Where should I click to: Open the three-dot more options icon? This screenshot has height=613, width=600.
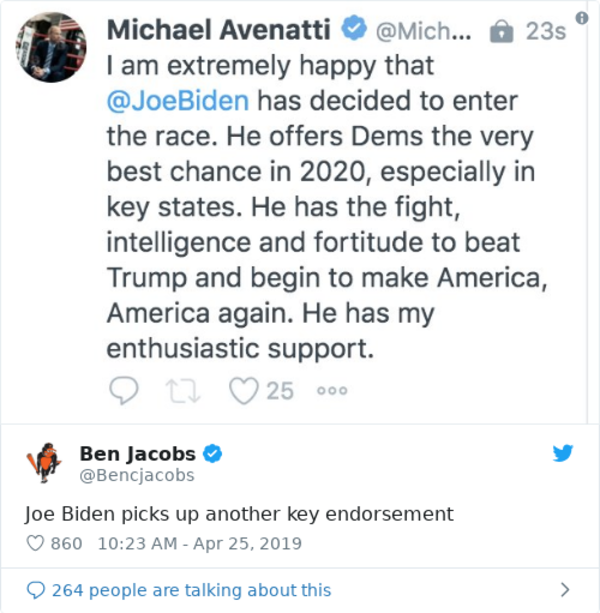332,390
